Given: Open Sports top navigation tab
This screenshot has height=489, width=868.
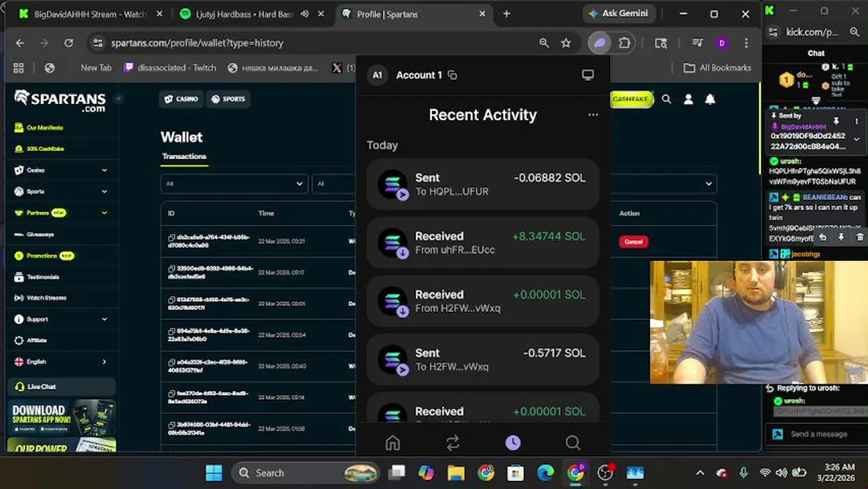Looking at the screenshot, I should pos(228,99).
